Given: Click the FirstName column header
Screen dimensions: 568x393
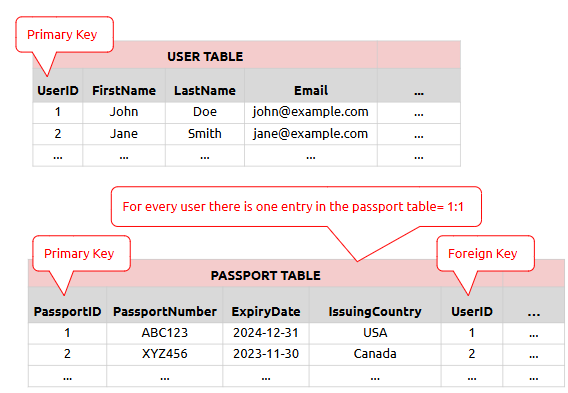Looking at the screenshot, I should (x=124, y=86).
